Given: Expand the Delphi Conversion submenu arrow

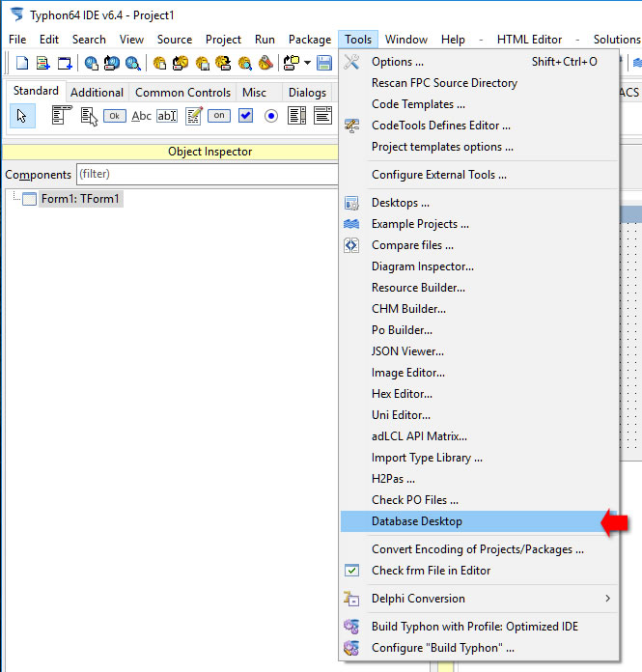Looking at the screenshot, I should pos(607,599).
